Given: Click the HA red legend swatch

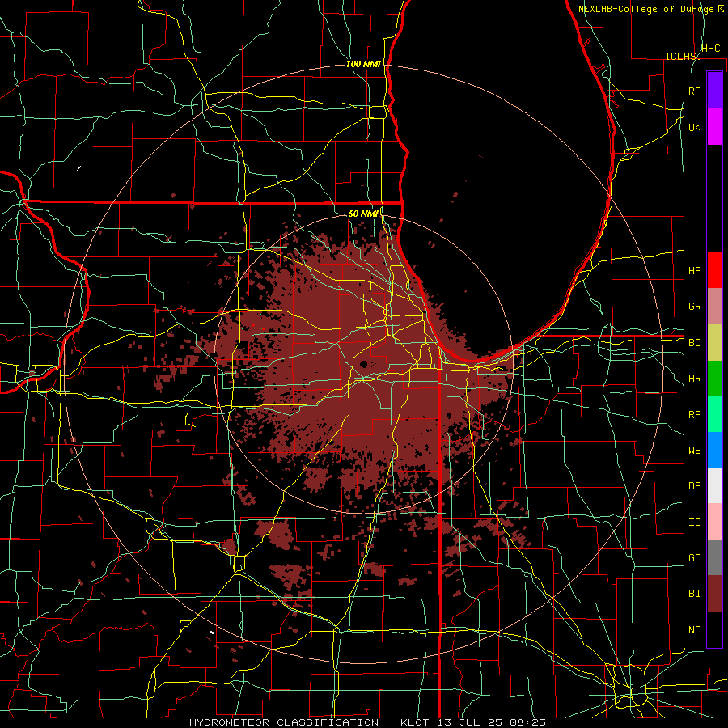Looking at the screenshot, I should [x=714, y=270].
